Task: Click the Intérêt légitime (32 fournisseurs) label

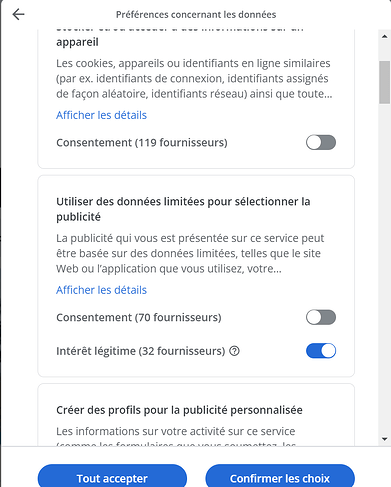Action: click(x=141, y=351)
